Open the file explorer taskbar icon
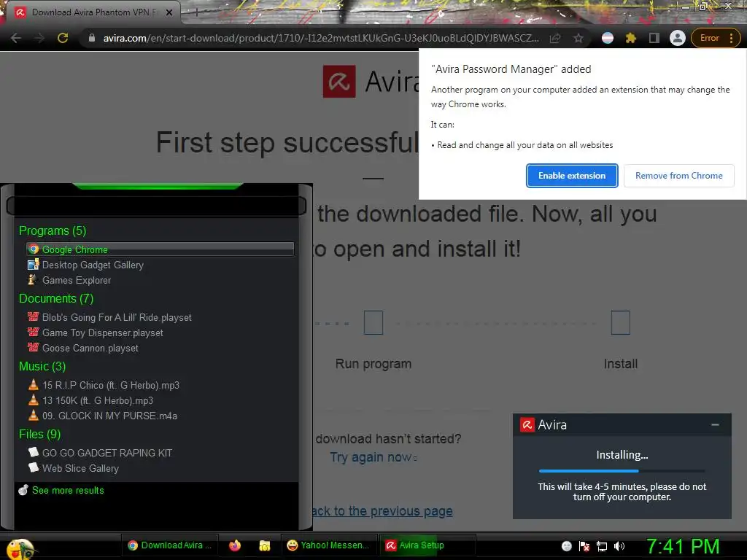 pos(265,545)
